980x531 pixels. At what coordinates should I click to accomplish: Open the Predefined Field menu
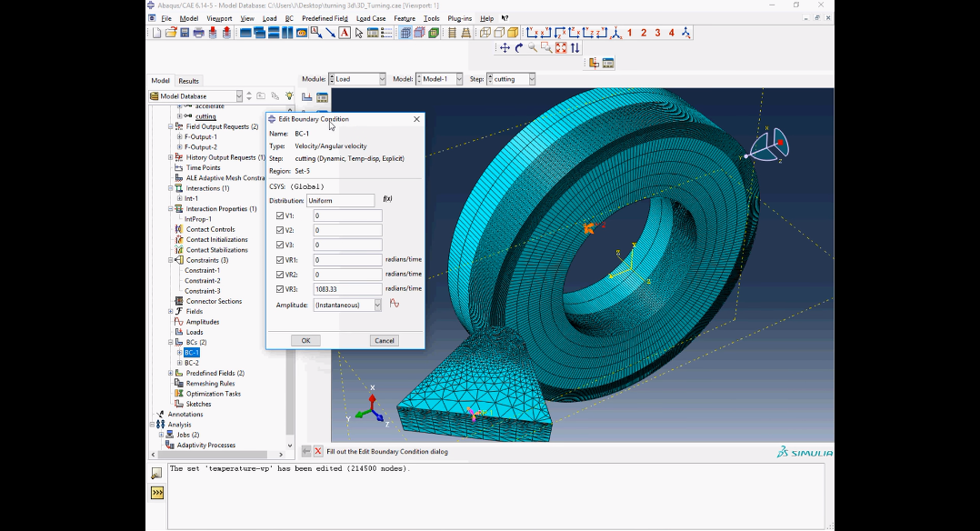(325, 18)
